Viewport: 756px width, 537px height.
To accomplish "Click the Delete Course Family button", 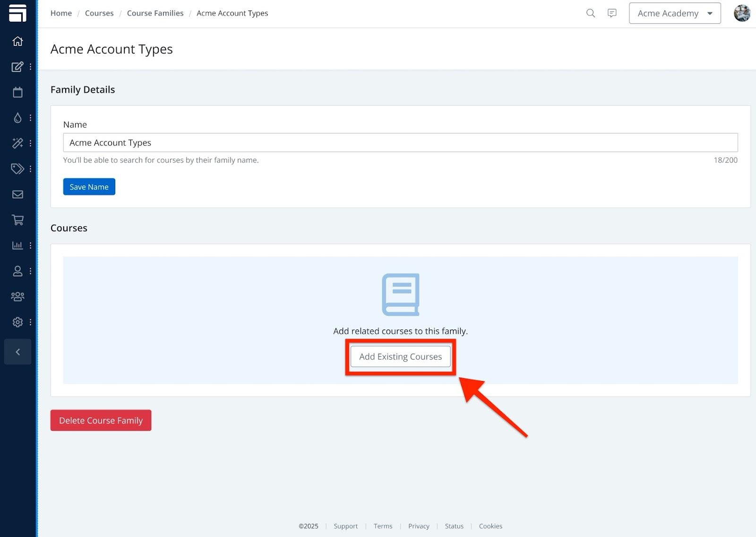I will (x=101, y=420).
